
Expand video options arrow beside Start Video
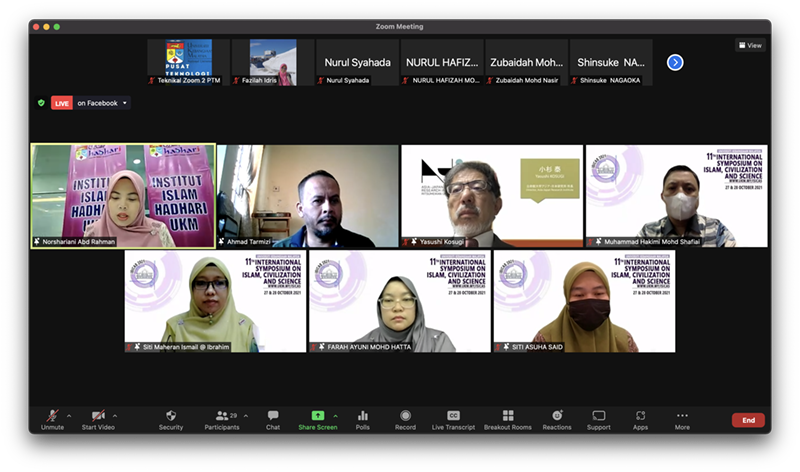115,415
